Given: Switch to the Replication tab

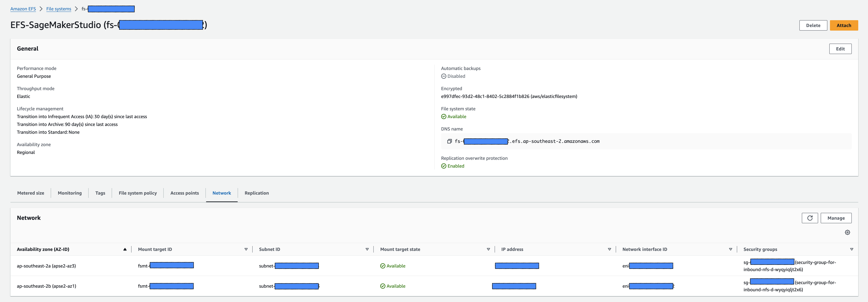Looking at the screenshot, I should pos(256,193).
